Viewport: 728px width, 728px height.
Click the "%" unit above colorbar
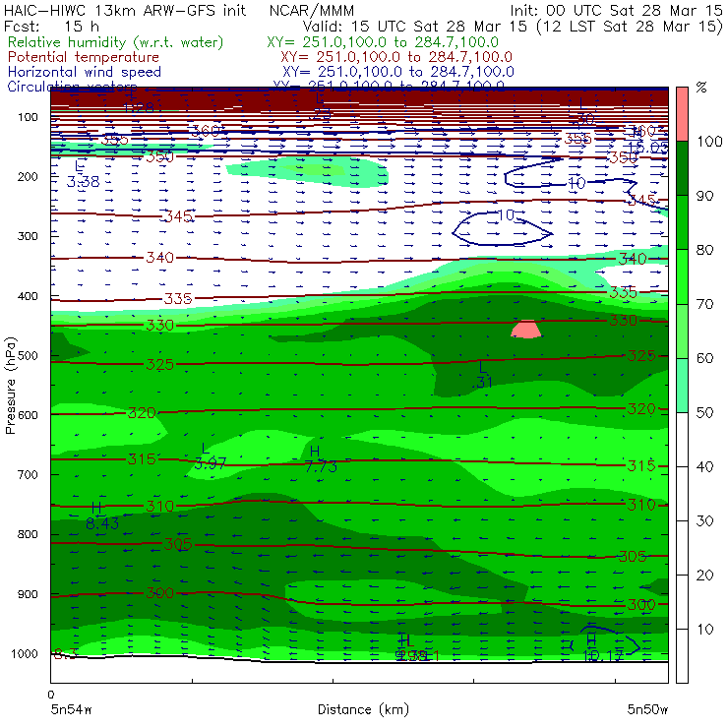(x=701, y=88)
